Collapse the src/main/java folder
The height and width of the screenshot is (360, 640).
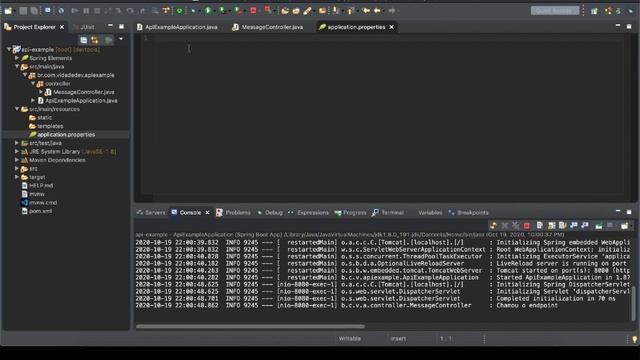(x=17, y=66)
